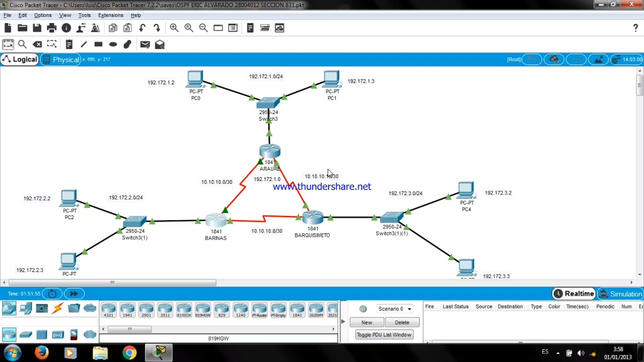Select Wireless Devices subcategory icon
This screenshot has height=362, width=644.
58,334
